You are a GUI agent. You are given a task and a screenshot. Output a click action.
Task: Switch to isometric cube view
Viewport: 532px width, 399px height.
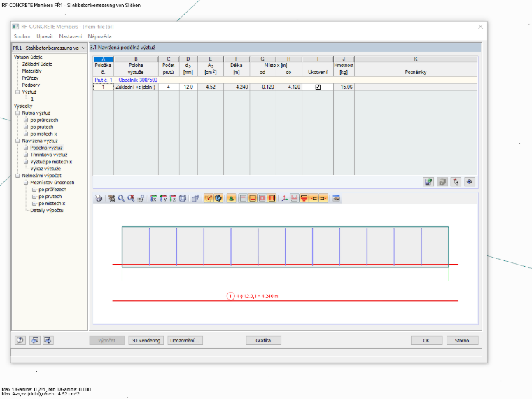click(x=183, y=199)
